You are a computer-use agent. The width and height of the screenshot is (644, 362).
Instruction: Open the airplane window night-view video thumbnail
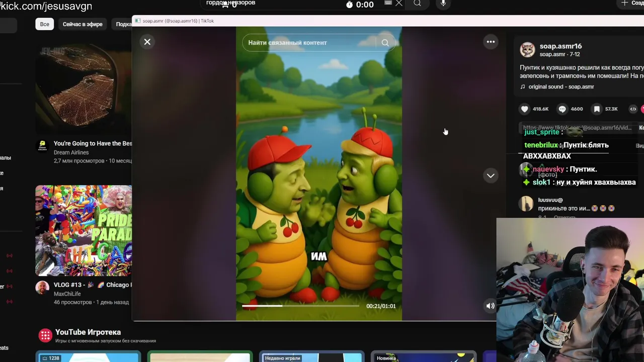click(x=84, y=89)
